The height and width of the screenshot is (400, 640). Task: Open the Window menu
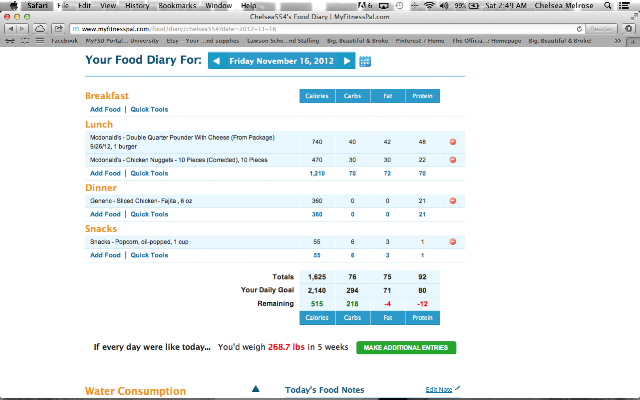coord(218,6)
